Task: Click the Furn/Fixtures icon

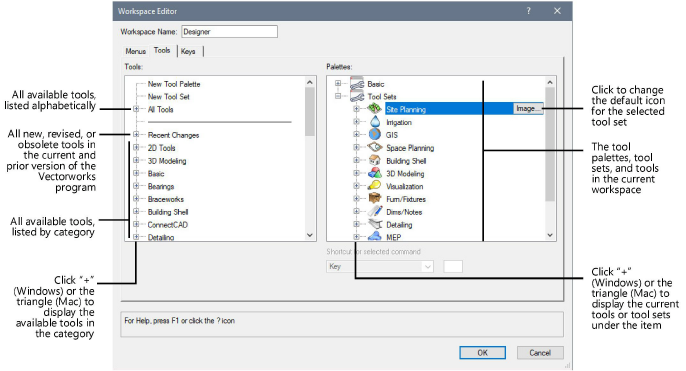Action: click(x=374, y=199)
